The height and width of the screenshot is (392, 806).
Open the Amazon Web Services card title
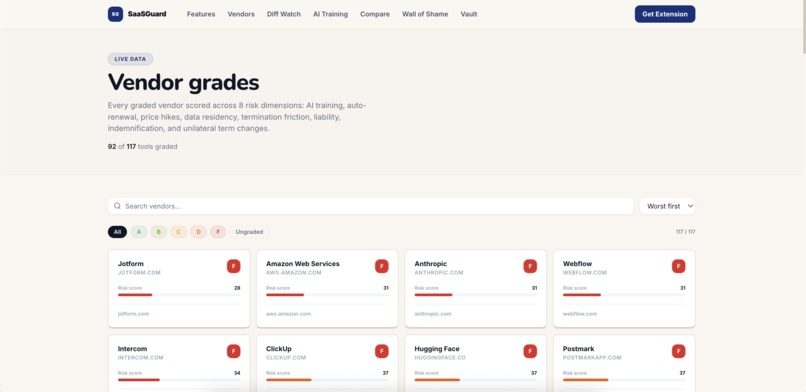point(303,264)
